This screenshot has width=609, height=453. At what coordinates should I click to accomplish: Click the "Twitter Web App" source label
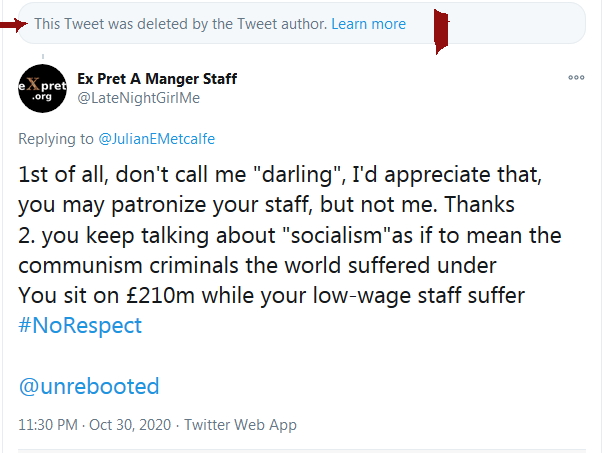pos(240,425)
